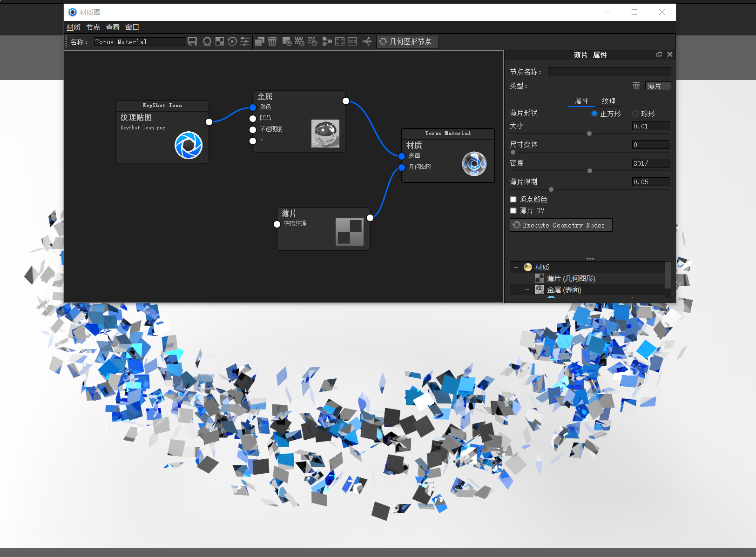This screenshot has height=557, width=756.
Task: Switch to the 纹理 tab
Action: click(x=608, y=101)
